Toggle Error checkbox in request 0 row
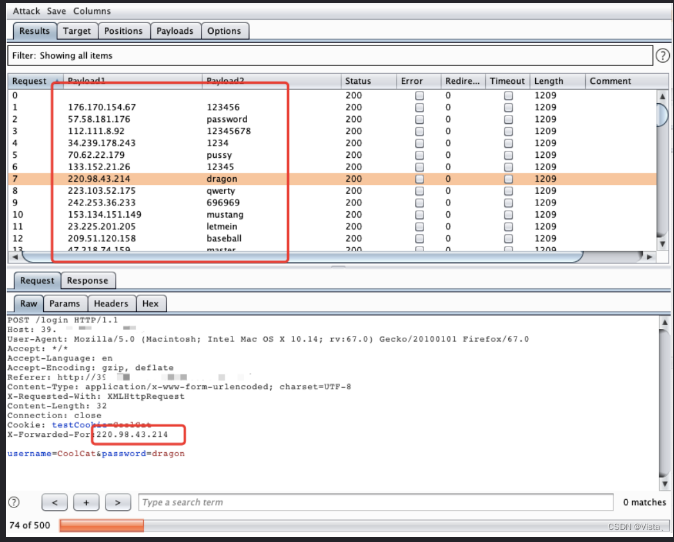 420,95
